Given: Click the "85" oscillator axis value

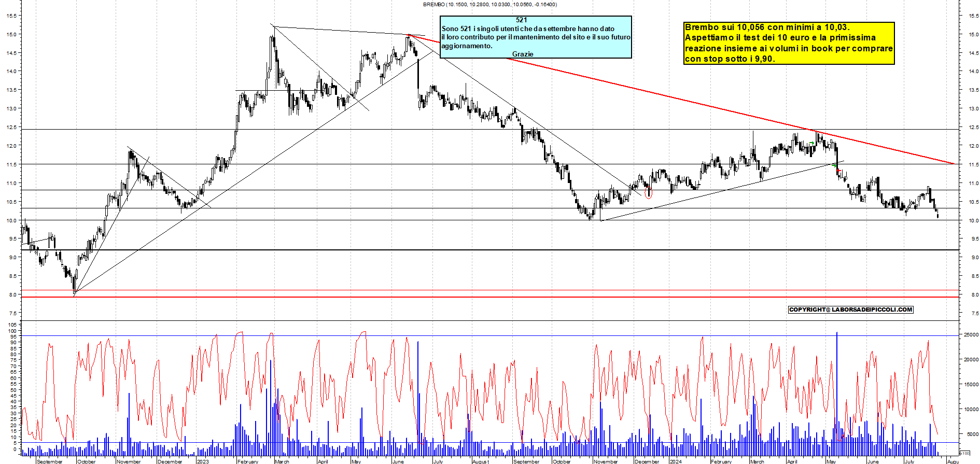Looking at the screenshot, I should coord(13,348).
